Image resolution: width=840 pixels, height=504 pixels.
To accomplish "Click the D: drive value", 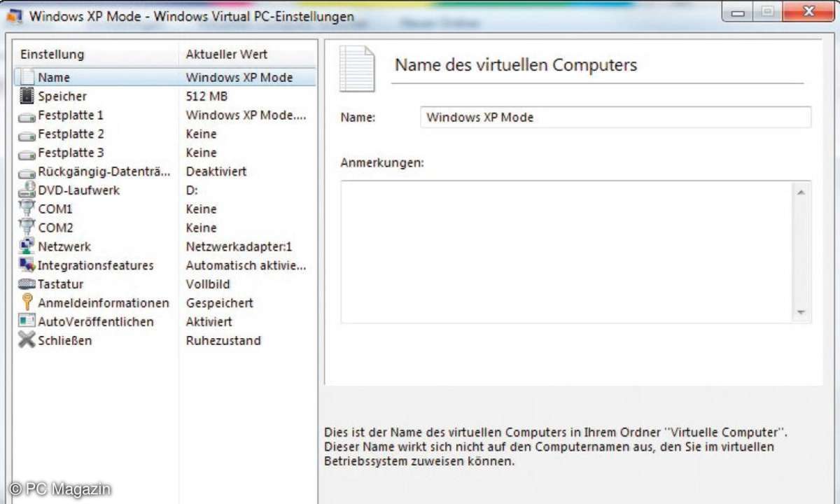I will click(x=192, y=190).
